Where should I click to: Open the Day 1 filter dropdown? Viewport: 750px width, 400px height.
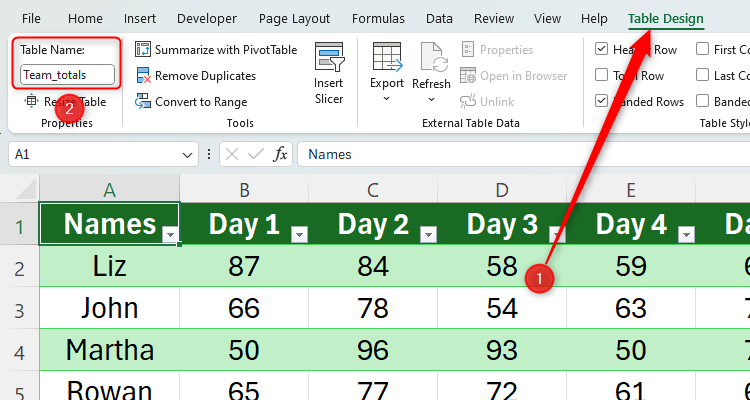pyautogui.click(x=299, y=234)
